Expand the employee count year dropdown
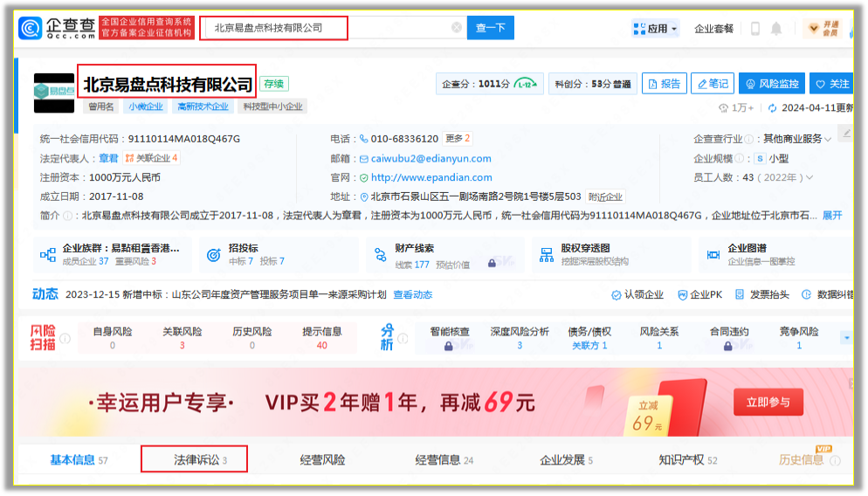 click(x=809, y=177)
